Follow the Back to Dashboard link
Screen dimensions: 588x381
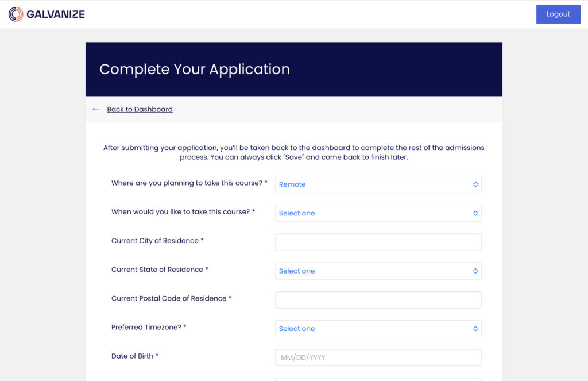coord(140,109)
